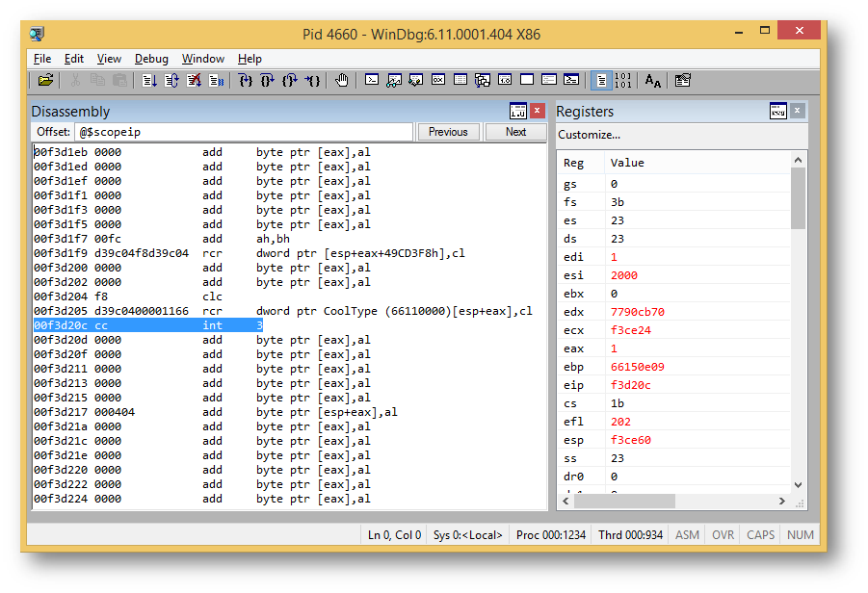
Task: Click the Stop Debugging toolbar icon
Action: point(195,81)
